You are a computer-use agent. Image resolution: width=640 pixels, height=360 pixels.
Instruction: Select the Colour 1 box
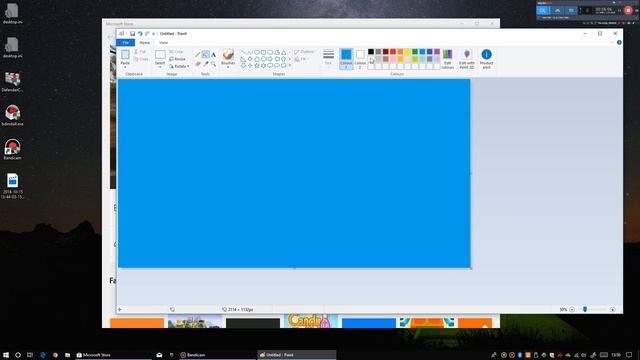point(346,59)
